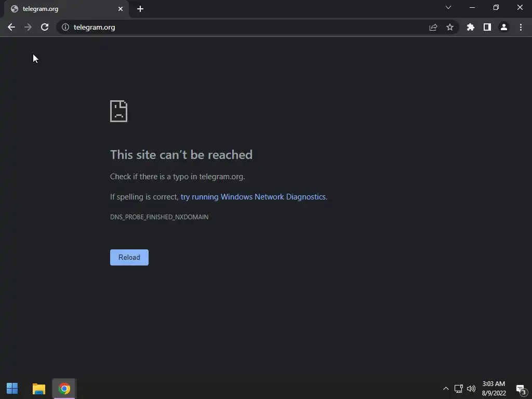This screenshot has height=399, width=532.
Task: Click the 'This site can't be reached' heading
Action: coord(181,155)
